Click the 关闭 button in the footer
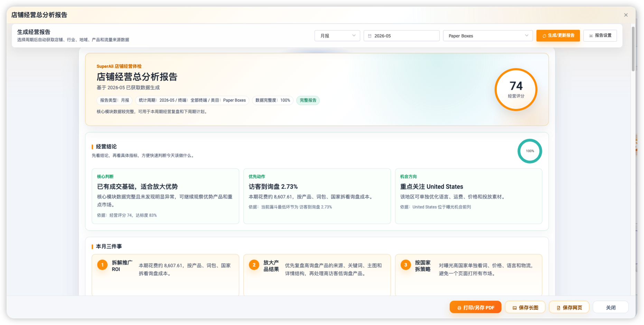Screen dimensions: 644x325 coord(610,307)
